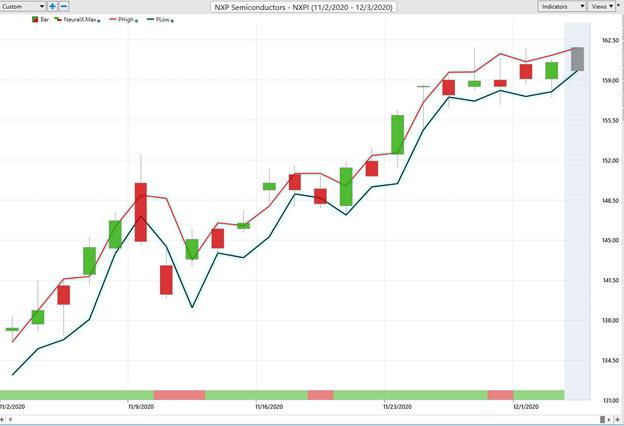Click the horizontal scrollbar thumb

click(x=602, y=419)
